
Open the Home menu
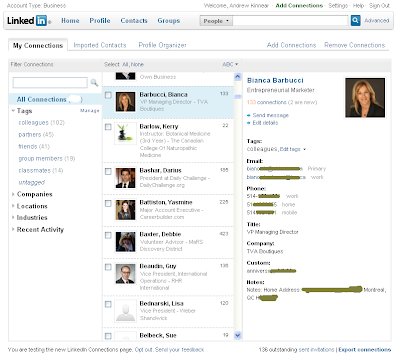[70, 21]
